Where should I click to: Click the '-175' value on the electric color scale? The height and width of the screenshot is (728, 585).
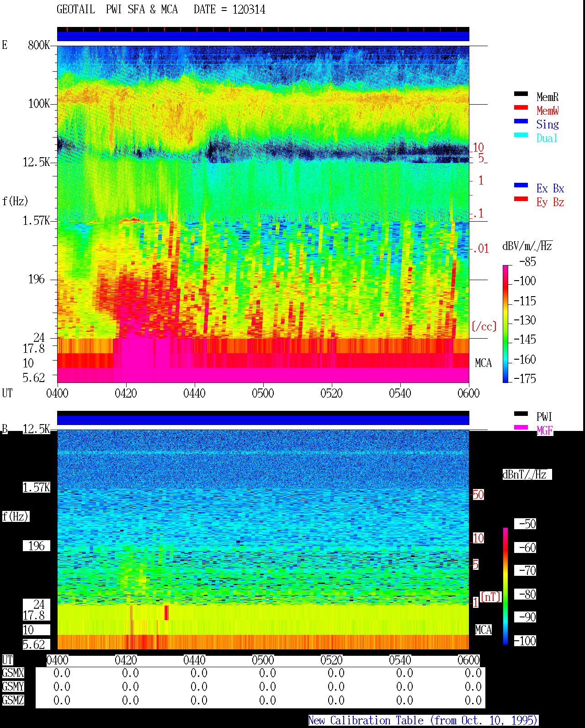[525, 378]
